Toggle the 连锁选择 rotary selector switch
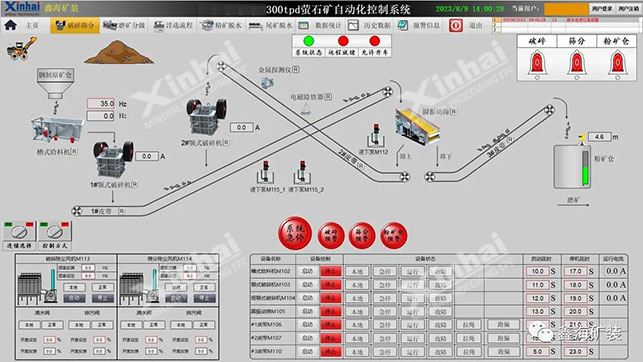 point(19,232)
